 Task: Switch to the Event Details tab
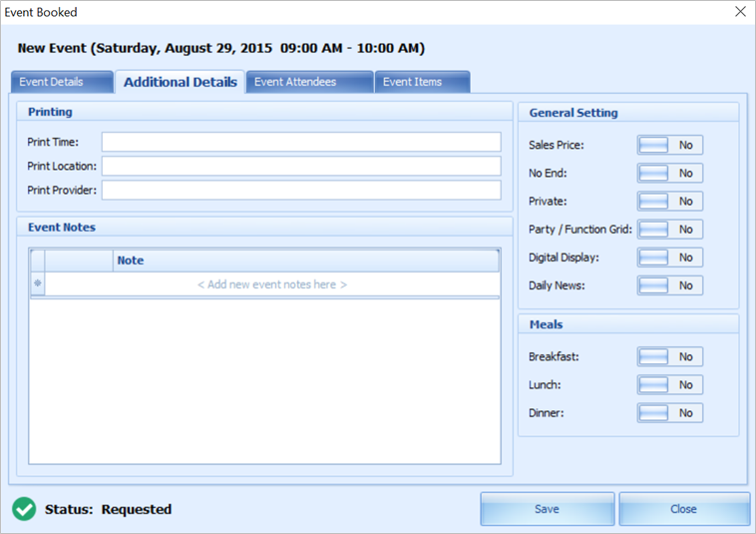(62, 82)
